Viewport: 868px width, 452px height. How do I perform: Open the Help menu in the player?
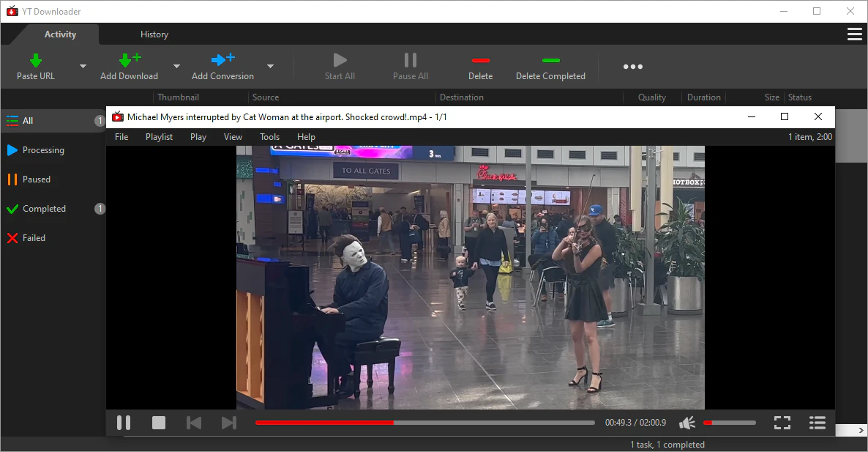coord(306,137)
